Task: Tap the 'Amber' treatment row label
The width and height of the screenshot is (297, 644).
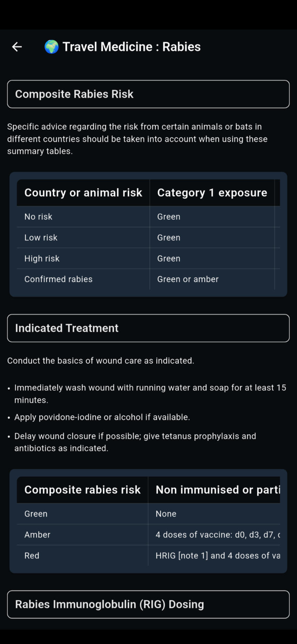Action: click(37, 535)
